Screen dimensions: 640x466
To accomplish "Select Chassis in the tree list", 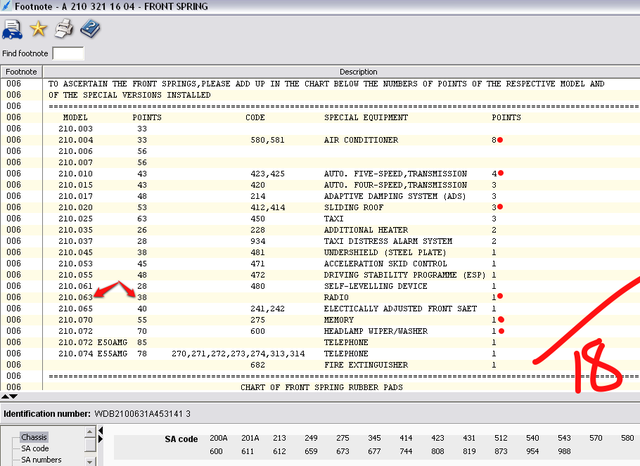I will pyautogui.click(x=34, y=437).
